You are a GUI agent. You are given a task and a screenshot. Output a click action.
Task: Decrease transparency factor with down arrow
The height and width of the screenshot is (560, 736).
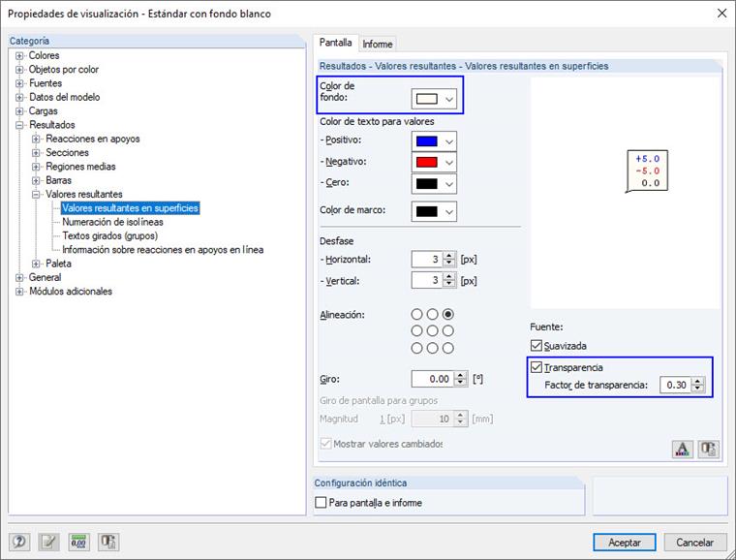click(x=698, y=389)
